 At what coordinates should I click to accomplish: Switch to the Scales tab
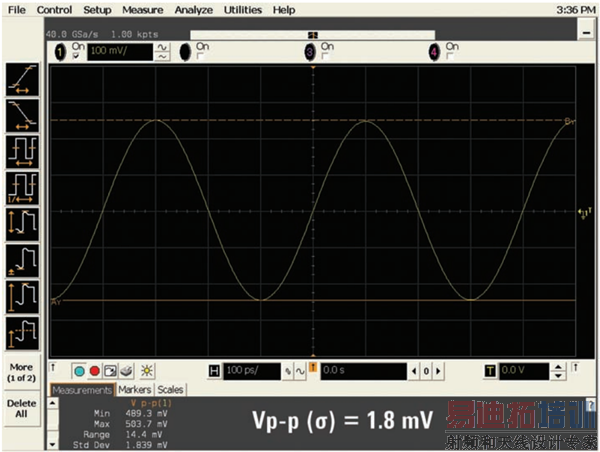click(170, 390)
